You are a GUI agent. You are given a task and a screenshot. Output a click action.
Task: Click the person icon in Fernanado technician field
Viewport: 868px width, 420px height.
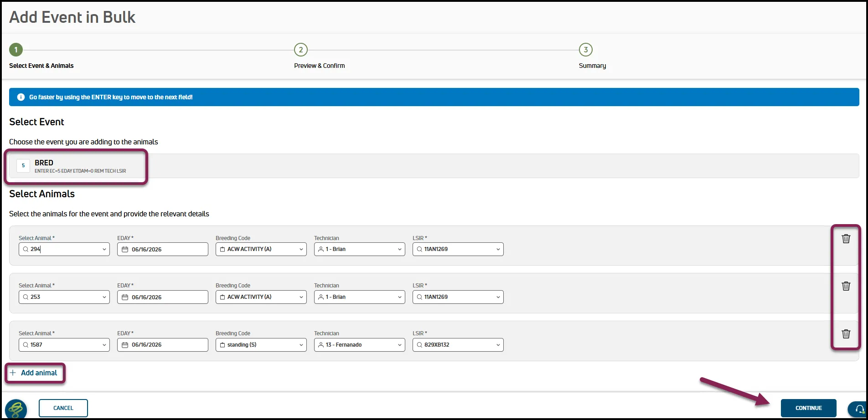click(x=321, y=345)
